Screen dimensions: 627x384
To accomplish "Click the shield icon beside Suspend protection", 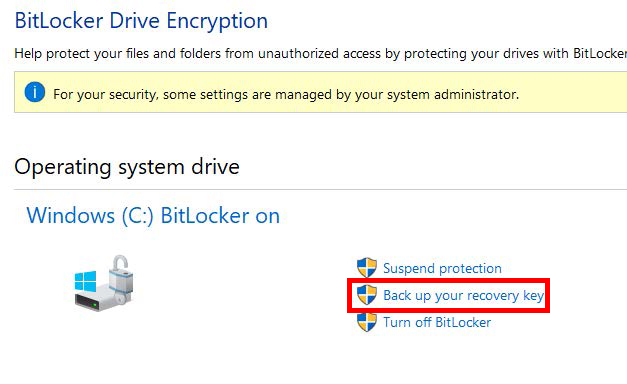I will point(367,268).
